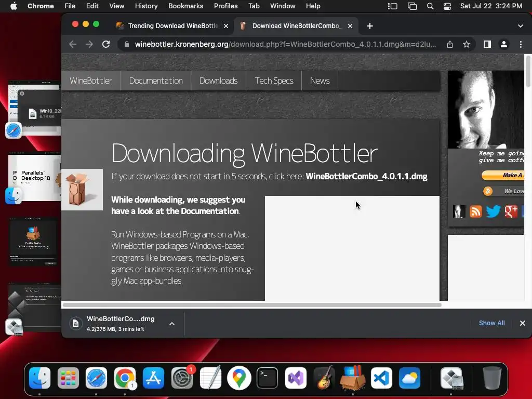Go back to the previous page

[73, 44]
